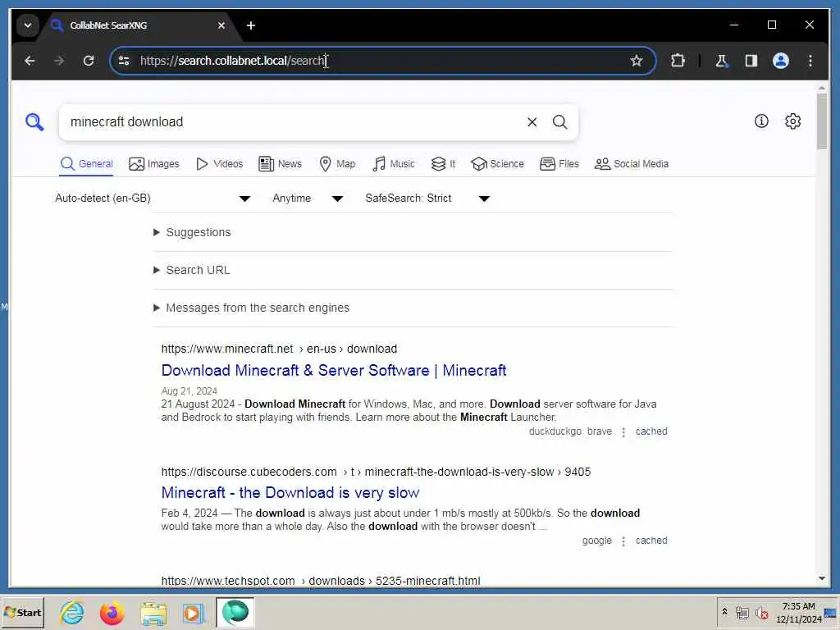
Task: Open browser three-dot menu
Action: 810,61
